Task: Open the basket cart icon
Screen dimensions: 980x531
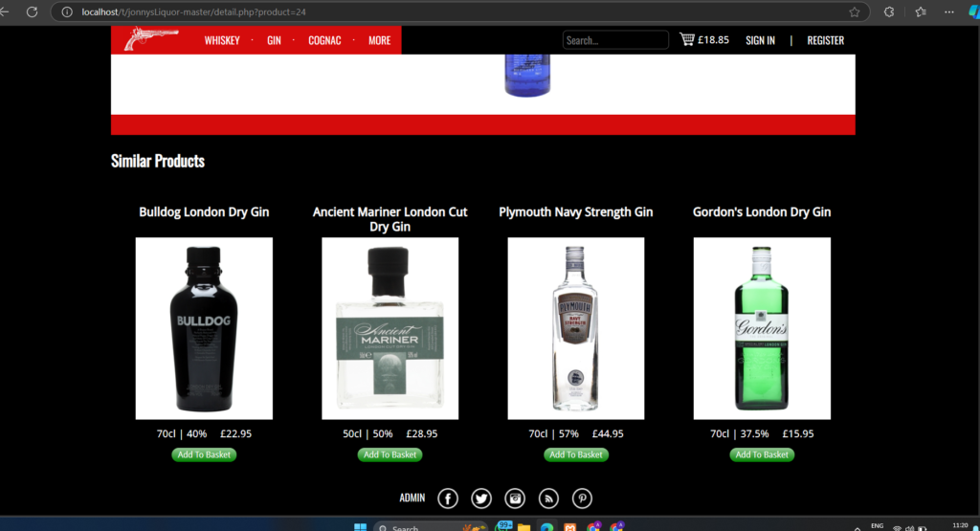Action: tap(687, 39)
